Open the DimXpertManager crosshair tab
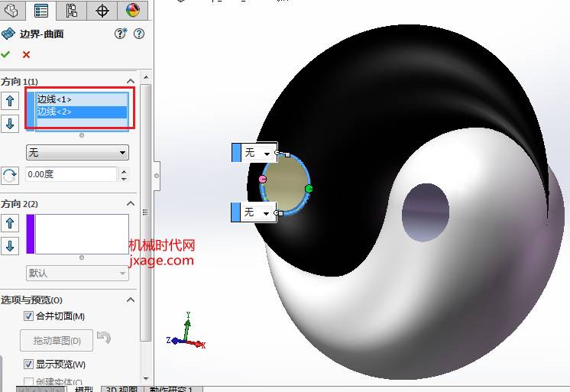 tap(102, 10)
